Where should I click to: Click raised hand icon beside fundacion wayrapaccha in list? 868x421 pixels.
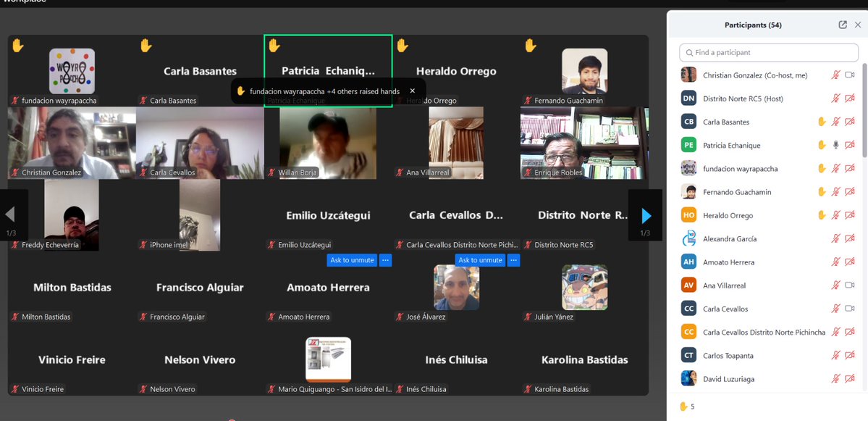pos(822,168)
